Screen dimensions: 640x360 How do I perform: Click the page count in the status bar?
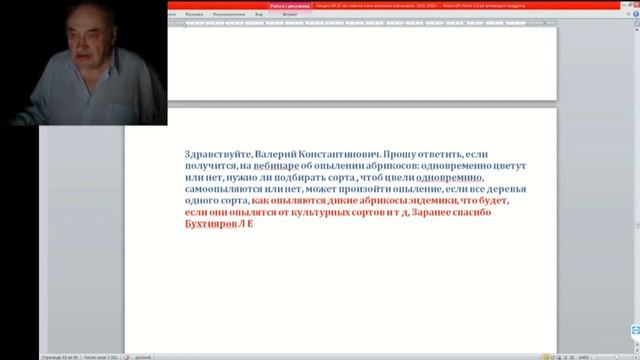pyautogui.click(x=60, y=357)
